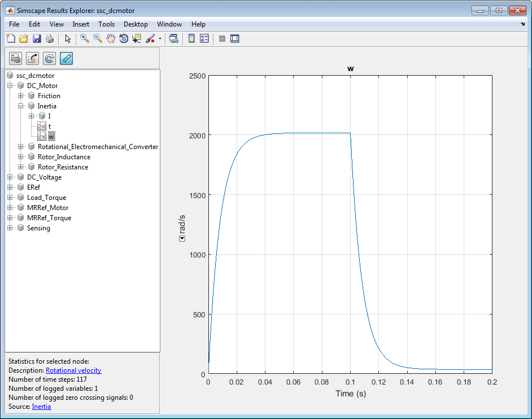The height and width of the screenshot is (419, 532).
Task: Click the Print Figure icon
Action: point(50,38)
